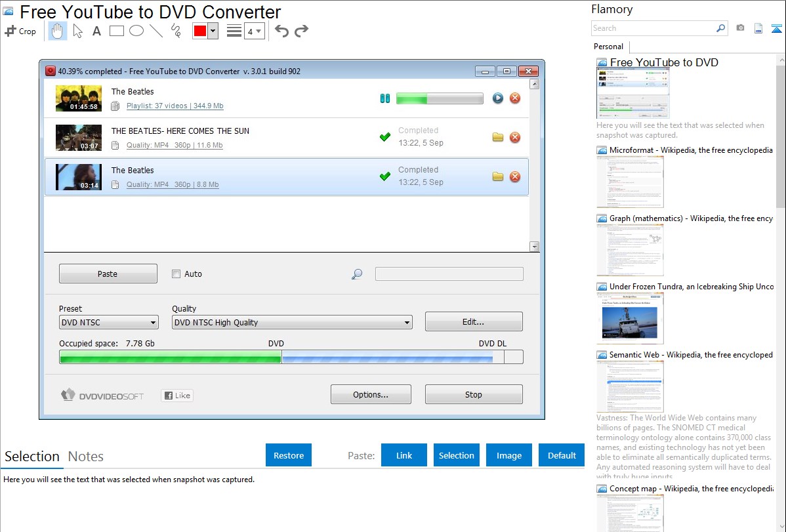Open the Quality DVD NTSC High Quality dropdown

coord(292,322)
